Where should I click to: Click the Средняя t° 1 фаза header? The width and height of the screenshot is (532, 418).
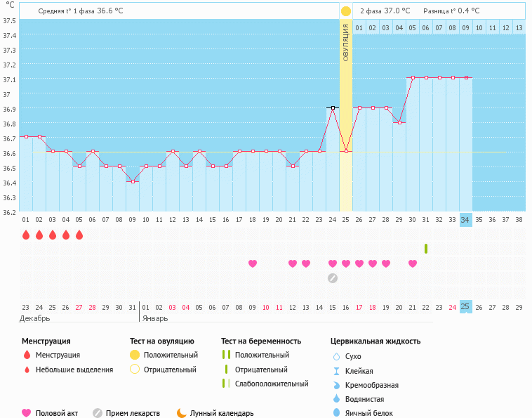tap(81, 11)
